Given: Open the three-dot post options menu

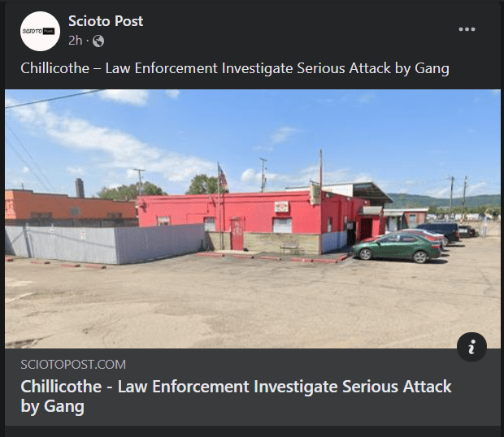Looking at the screenshot, I should (467, 29).
